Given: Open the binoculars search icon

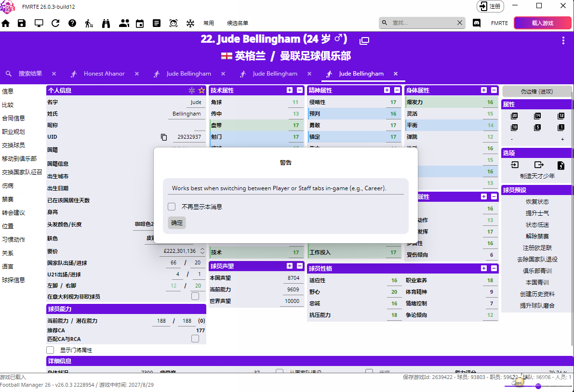Looking at the screenshot, I should pos(106,23).
